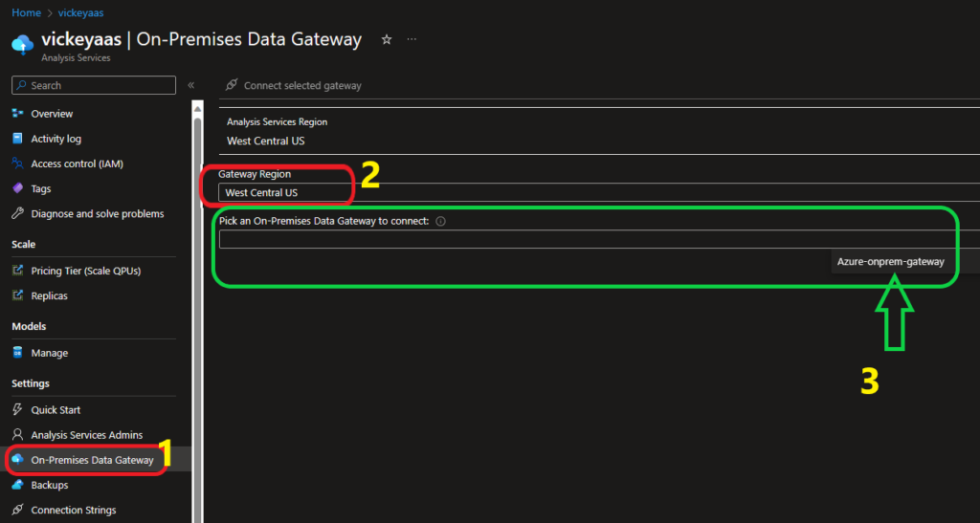Click Analysis Services Region value West Central US
The width and height of the screenshot is (980, 523).
click(266, 141)
